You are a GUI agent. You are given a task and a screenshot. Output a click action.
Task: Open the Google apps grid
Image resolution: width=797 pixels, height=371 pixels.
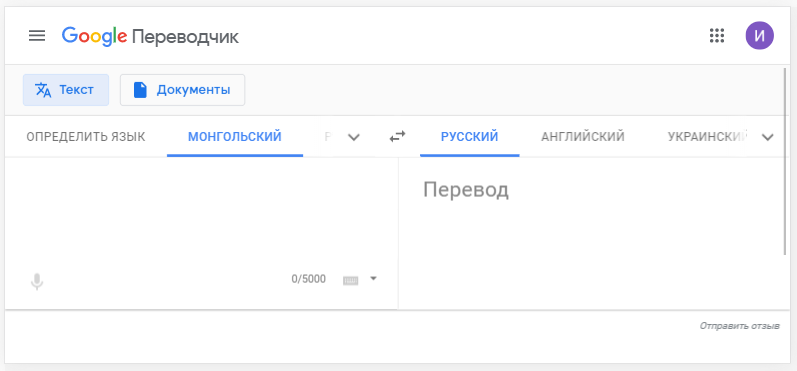click(x=716, y=36)
